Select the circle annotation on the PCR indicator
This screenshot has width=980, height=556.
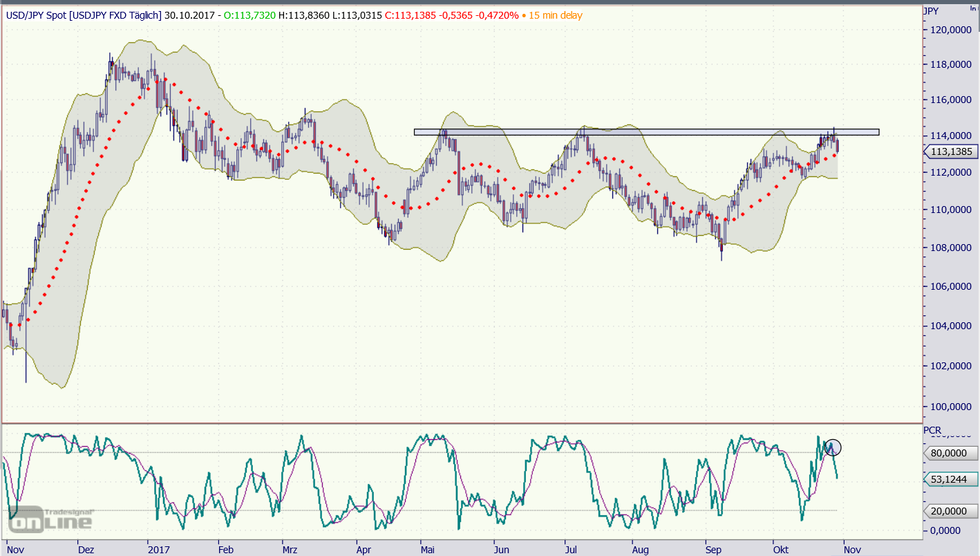pyautogui.click(x=833, y=447)
